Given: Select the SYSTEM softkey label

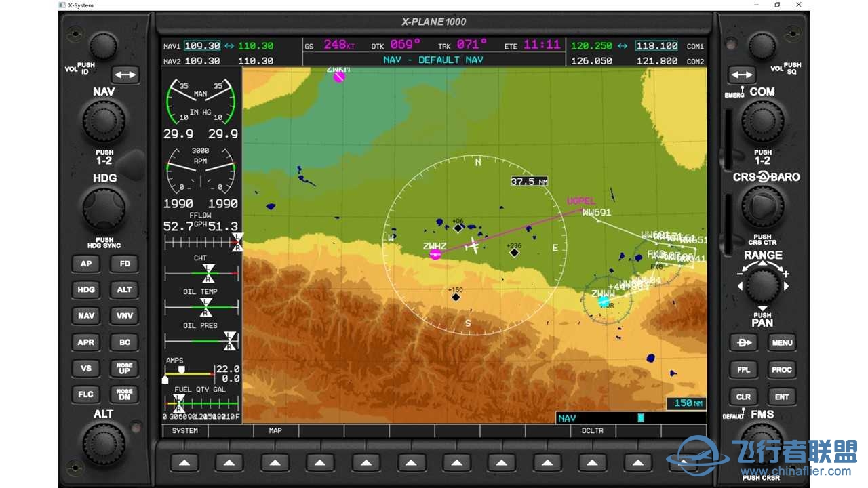Looking at the screenshot, I should click(184, 430).
